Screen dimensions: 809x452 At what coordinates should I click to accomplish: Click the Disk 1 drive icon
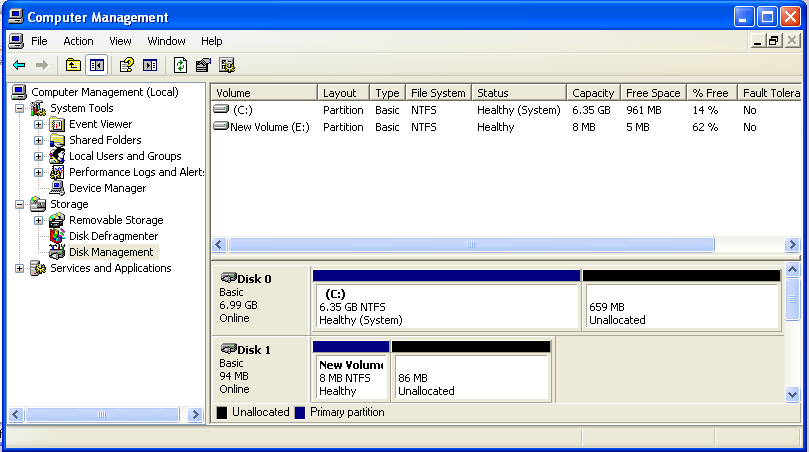(229, 349)
